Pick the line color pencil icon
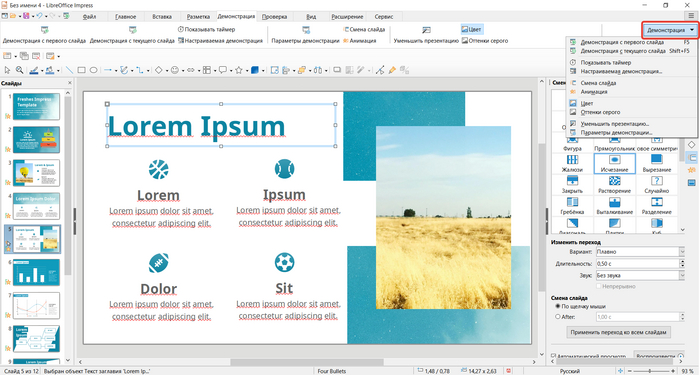The image size is (700, 375). pyautogui.click(x=33, y=70)
